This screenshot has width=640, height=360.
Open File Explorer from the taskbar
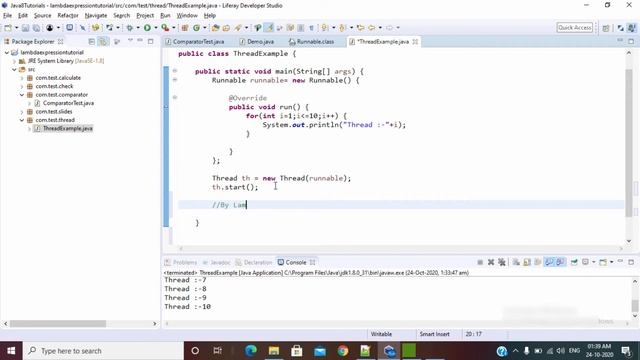point(273,351)
